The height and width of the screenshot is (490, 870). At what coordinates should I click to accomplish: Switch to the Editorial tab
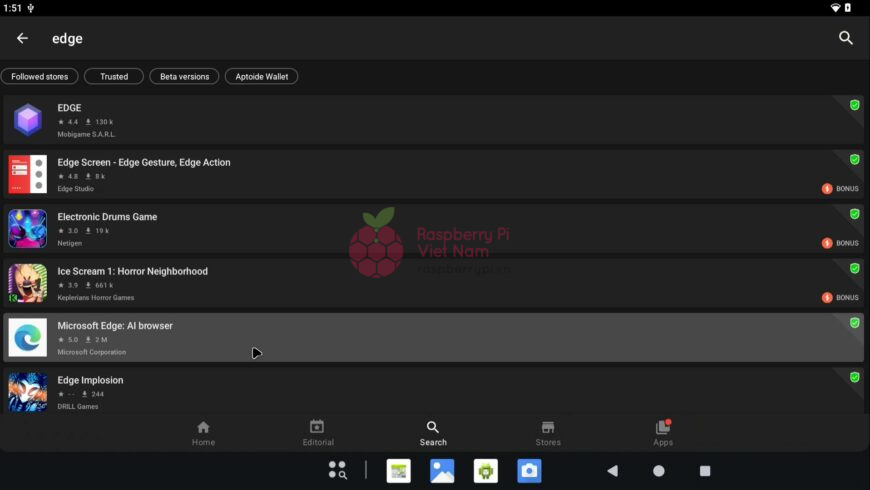[x=318, y=433]
